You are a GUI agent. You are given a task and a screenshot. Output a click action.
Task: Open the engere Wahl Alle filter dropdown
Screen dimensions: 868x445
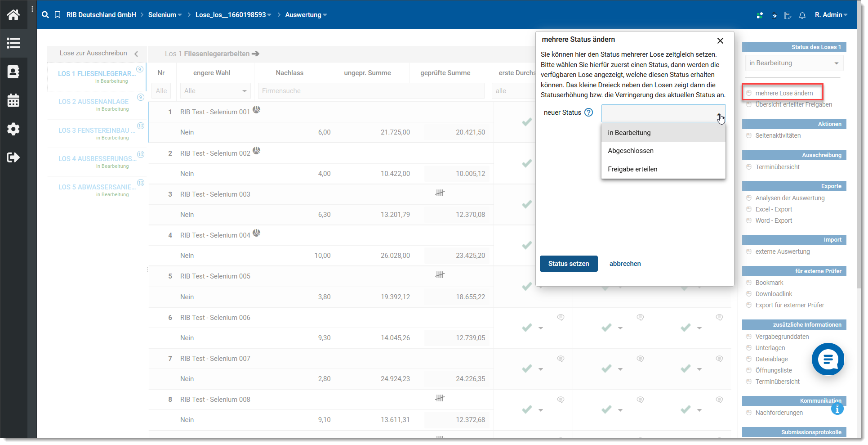click(x=215, y=91)
